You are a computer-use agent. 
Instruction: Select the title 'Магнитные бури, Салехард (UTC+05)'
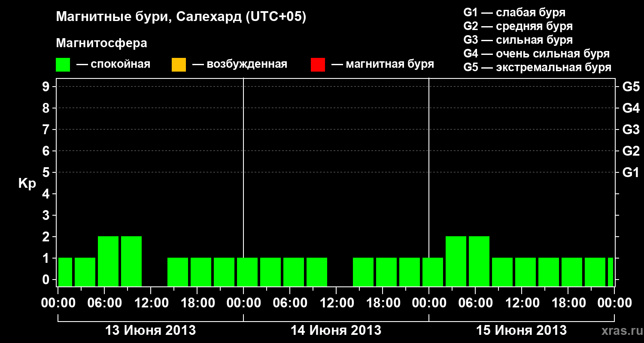[x=181, y=17]
